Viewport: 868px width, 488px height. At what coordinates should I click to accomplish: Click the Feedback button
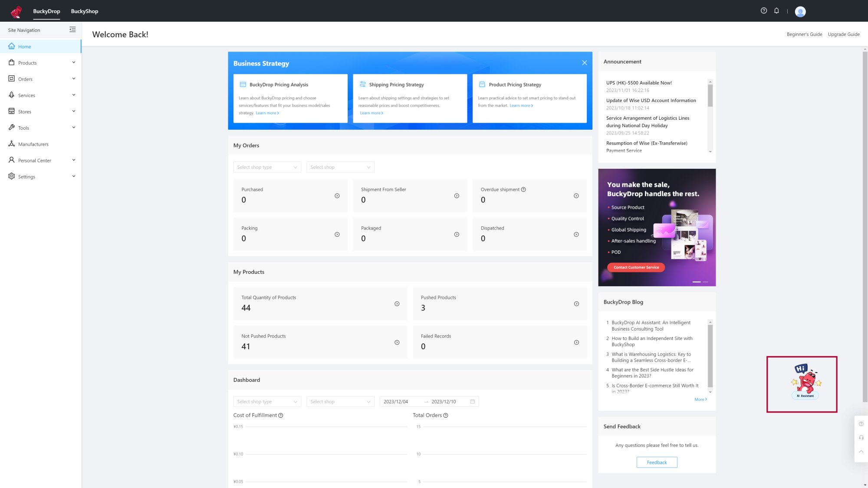(657, 462)
